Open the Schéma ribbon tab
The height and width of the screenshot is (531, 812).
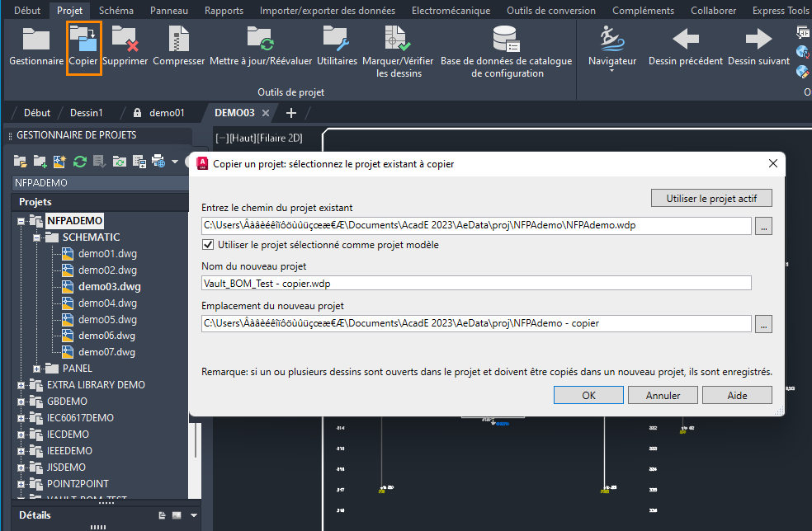coord(116,11)
